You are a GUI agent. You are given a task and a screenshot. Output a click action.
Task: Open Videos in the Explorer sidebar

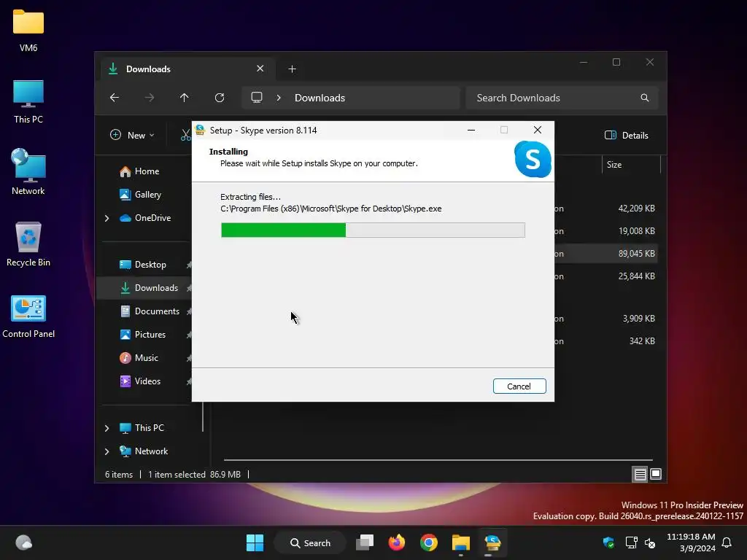click(x=139, y=381)
